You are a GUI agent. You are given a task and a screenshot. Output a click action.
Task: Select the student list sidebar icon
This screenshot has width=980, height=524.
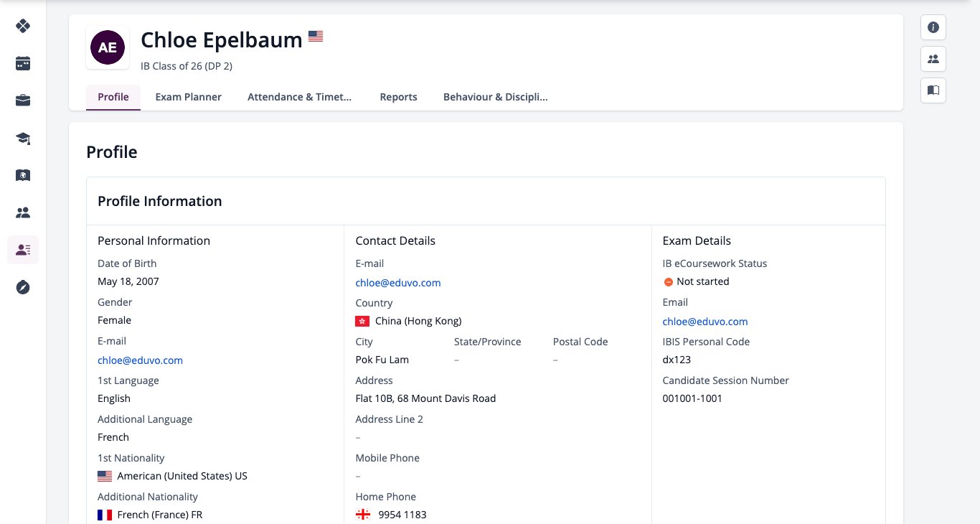click(x=23, y=250)
